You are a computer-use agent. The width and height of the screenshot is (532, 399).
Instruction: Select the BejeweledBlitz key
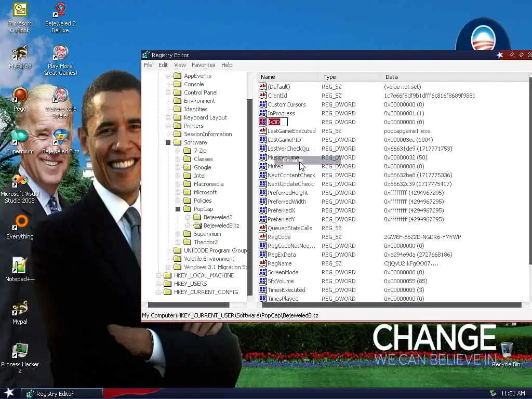(x=221, y=225)
